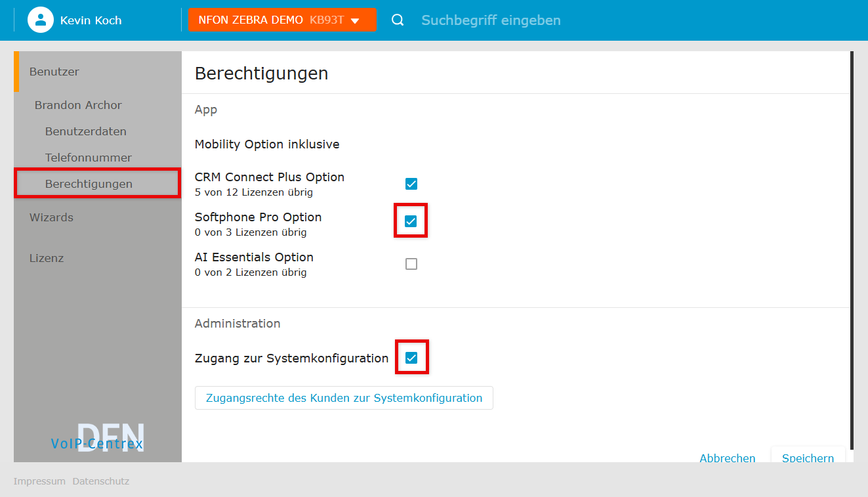Select Berechtigungen in the sidebar
This screenshot has height=497, width=868.
pyautogui.click(x=89, y=184)
